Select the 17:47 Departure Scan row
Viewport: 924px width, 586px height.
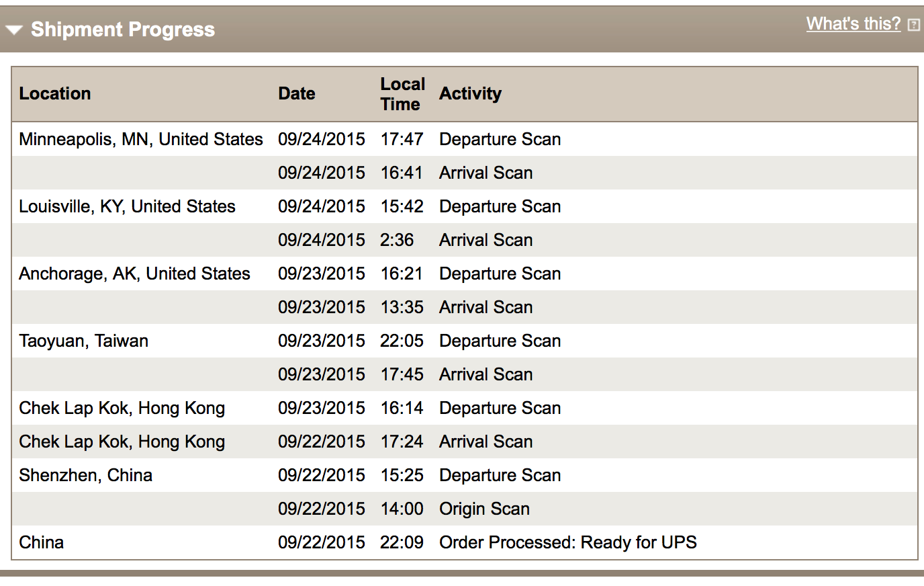[465, 139]
